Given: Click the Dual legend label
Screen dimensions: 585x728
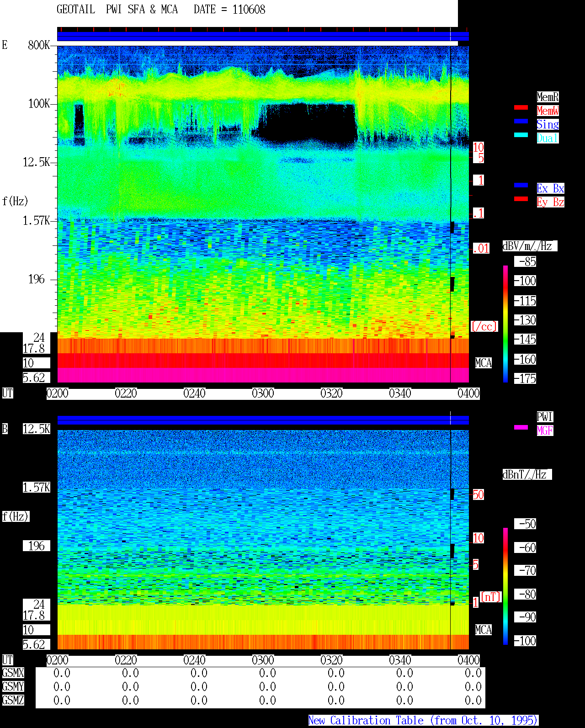Looking at the screenshot, I should point(548,138).
